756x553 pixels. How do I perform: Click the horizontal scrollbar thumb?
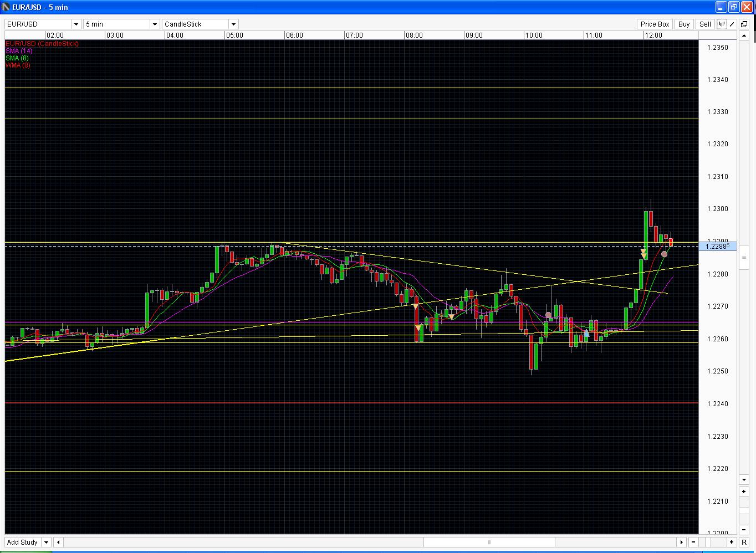489,542
